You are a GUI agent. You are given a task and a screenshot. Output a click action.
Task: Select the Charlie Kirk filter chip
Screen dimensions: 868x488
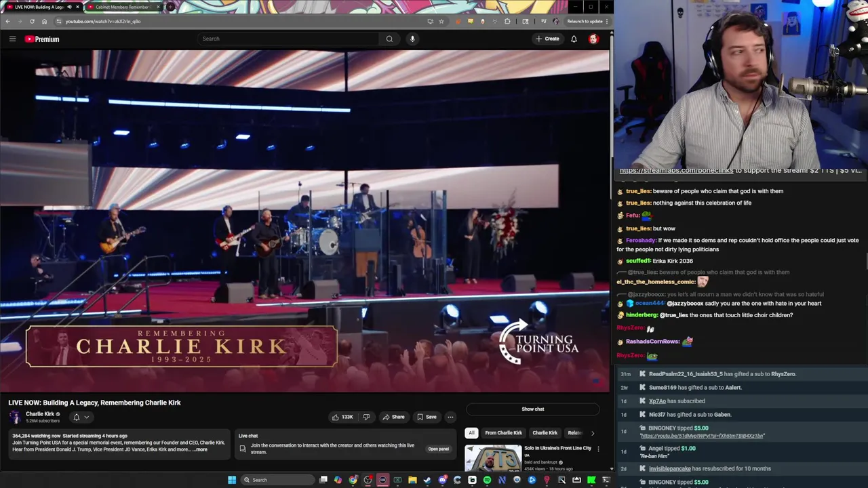(x=545, y=432)
